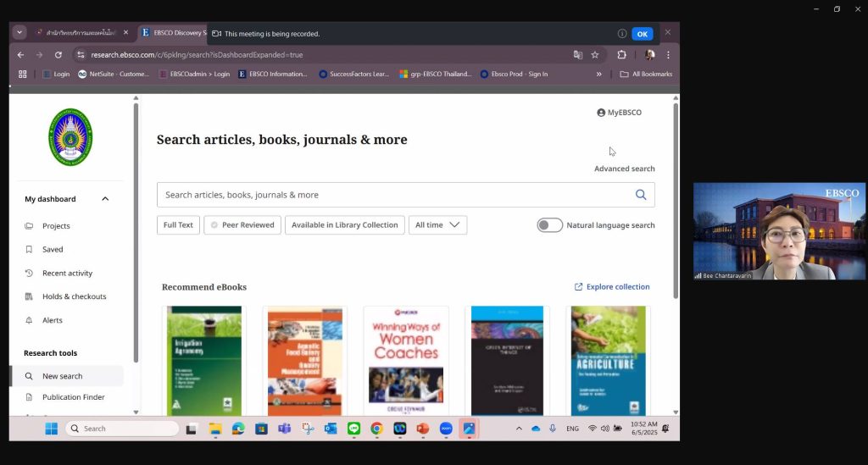Toggle the Peer Reviewed filter
Screen dimensions: 868x465
pyautogui.click(x=242, y=225)
